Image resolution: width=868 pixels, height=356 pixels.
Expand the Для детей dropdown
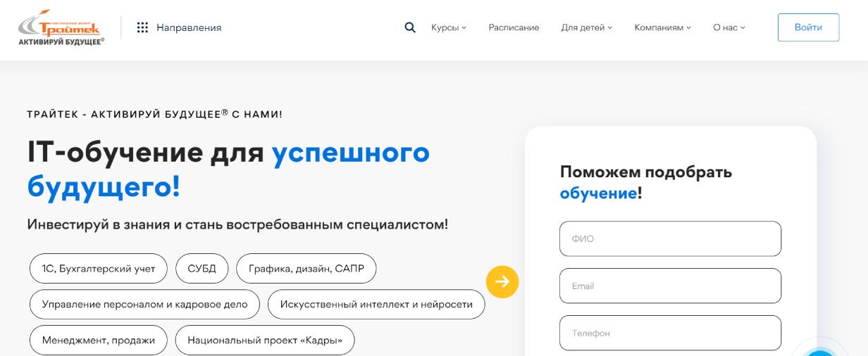coord(587,27)
